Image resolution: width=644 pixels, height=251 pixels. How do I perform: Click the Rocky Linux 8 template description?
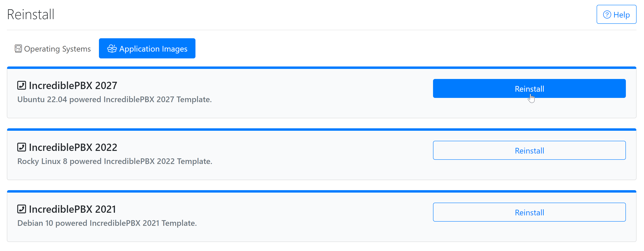click(x=114, y=161)
